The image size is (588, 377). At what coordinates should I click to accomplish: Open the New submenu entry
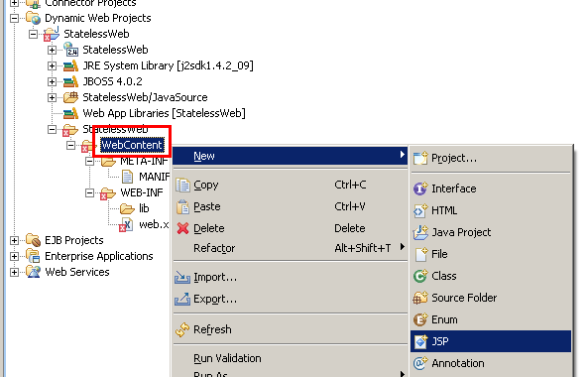pyautogui.click(x=290, y=156)
